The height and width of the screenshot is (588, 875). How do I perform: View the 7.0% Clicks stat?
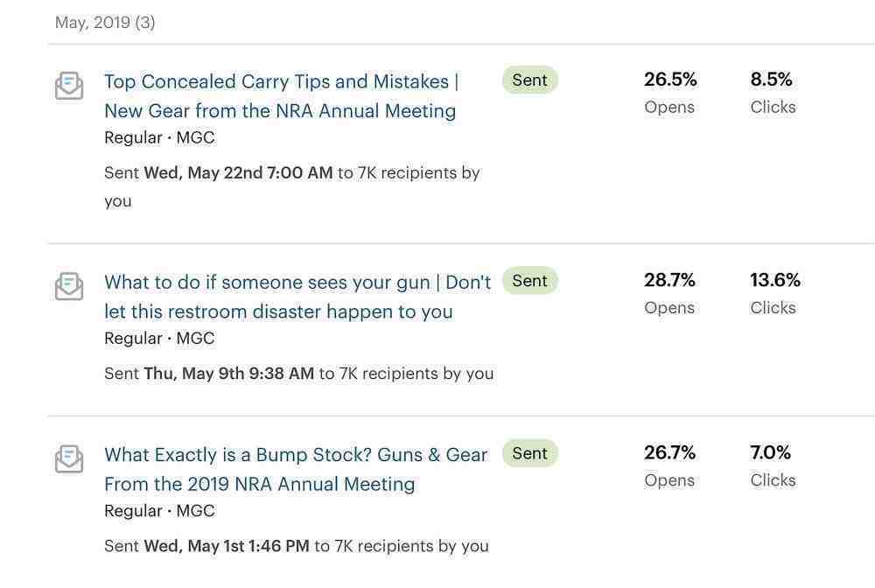[773, 465]
